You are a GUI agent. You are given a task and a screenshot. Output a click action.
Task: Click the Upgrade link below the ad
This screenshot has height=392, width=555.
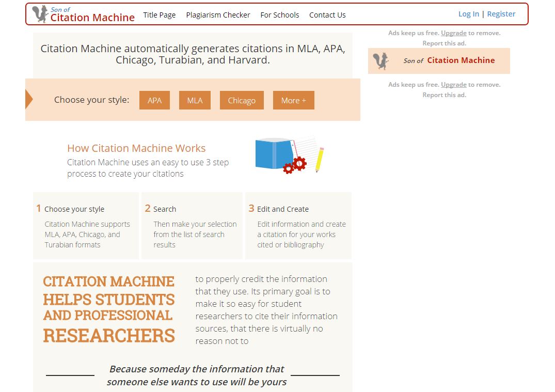(x=454, y=85)
